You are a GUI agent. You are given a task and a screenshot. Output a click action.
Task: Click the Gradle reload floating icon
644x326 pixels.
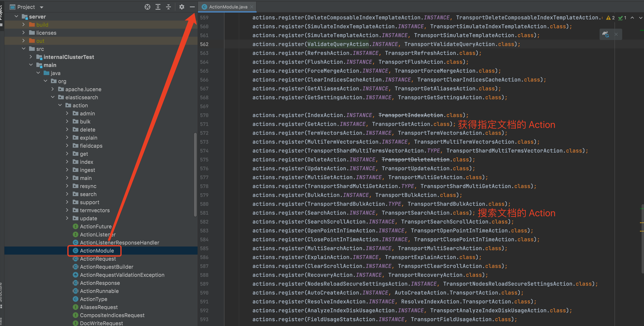[605, 34]
